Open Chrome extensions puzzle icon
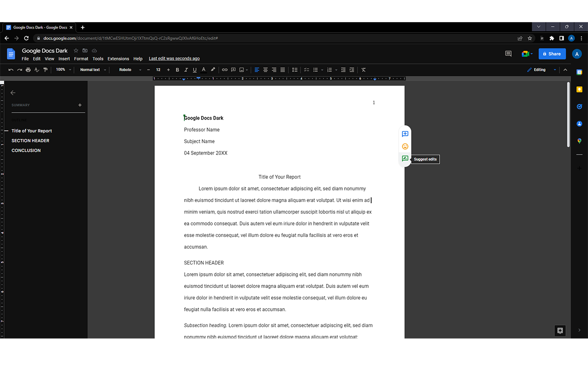 552,38
